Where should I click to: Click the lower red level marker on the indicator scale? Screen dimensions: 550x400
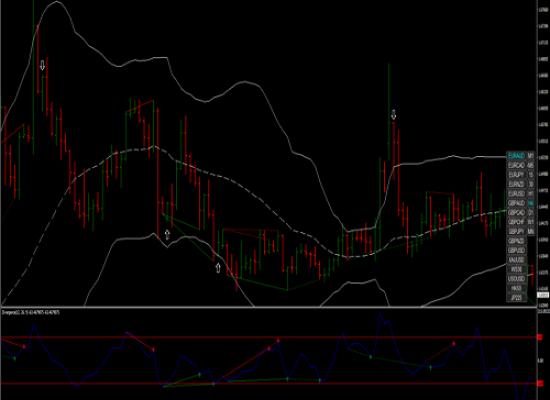[540, 384]
